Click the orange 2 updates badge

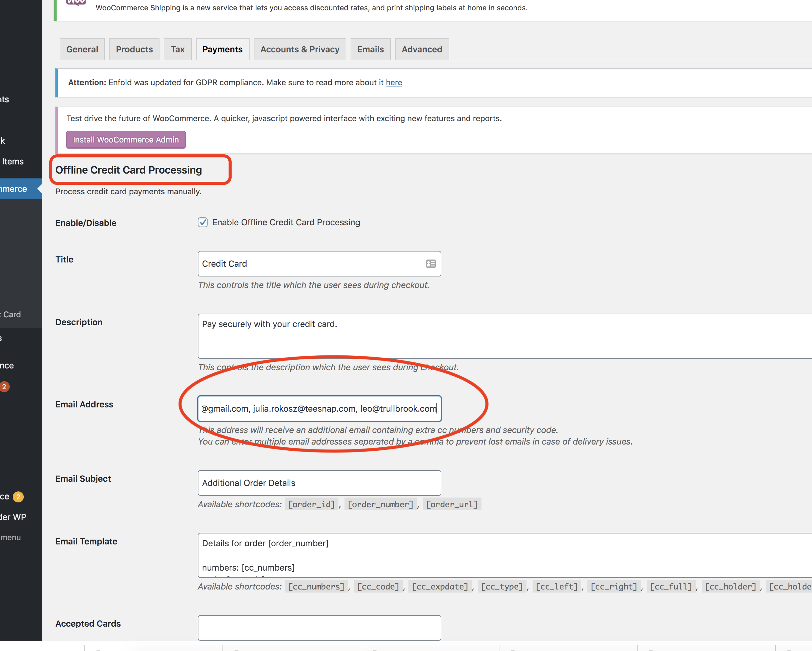[x=5, y=386]
